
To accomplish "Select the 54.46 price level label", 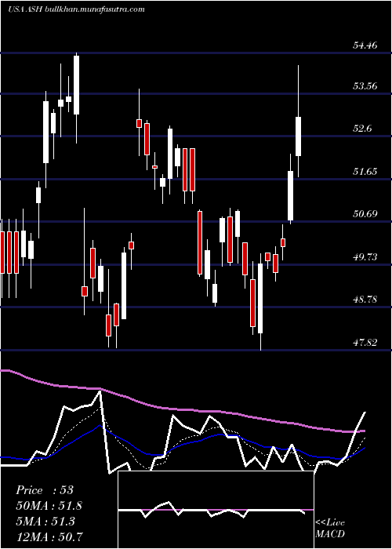I will [x=365, y=45].
